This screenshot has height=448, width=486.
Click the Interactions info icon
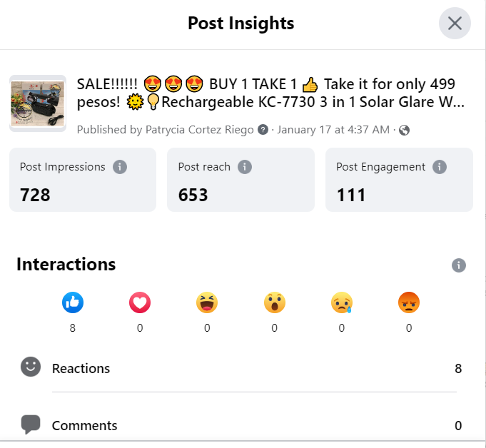point(459,265)
